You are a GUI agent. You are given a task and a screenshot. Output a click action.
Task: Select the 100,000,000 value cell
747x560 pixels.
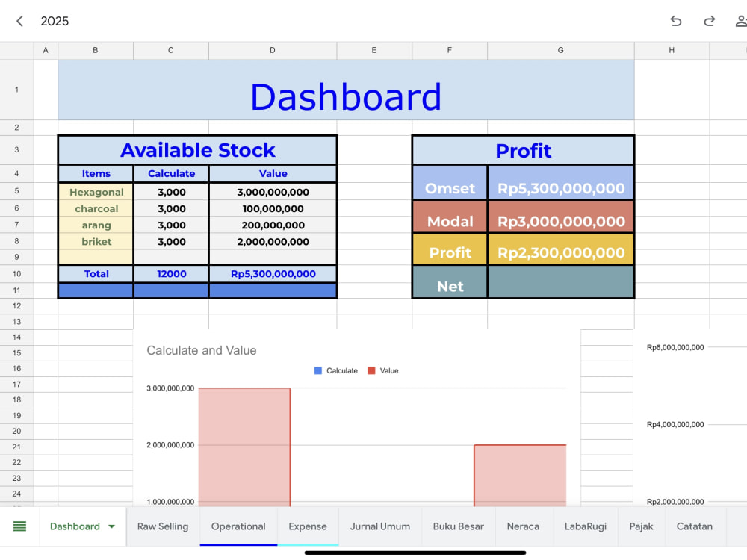pos(273,208)
